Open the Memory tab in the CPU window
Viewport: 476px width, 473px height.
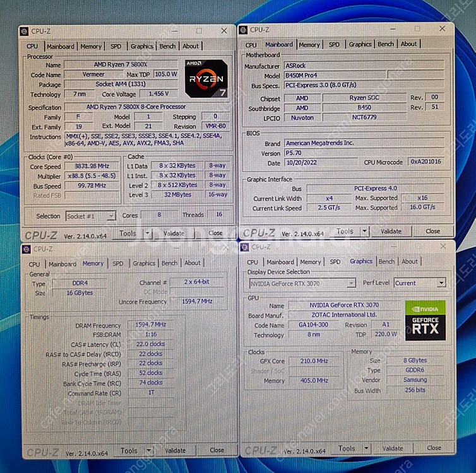[x=91, y=47]
